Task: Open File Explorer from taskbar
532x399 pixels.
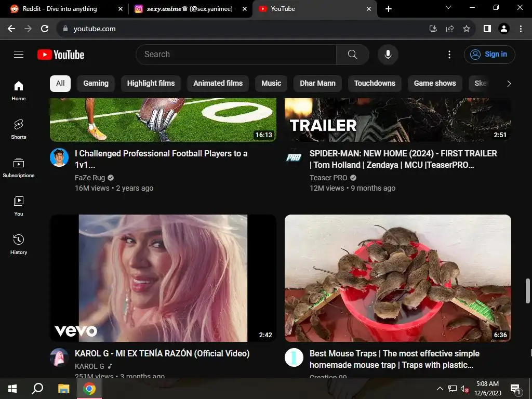Action: coord(63,389)
